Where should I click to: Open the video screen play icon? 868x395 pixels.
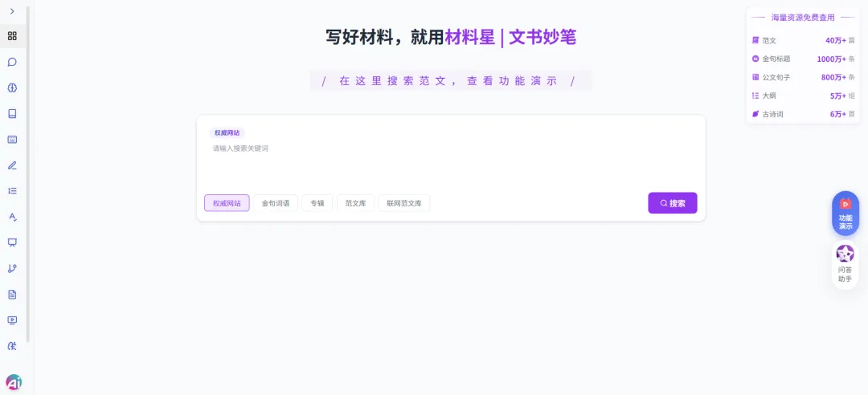click(12, 320)
